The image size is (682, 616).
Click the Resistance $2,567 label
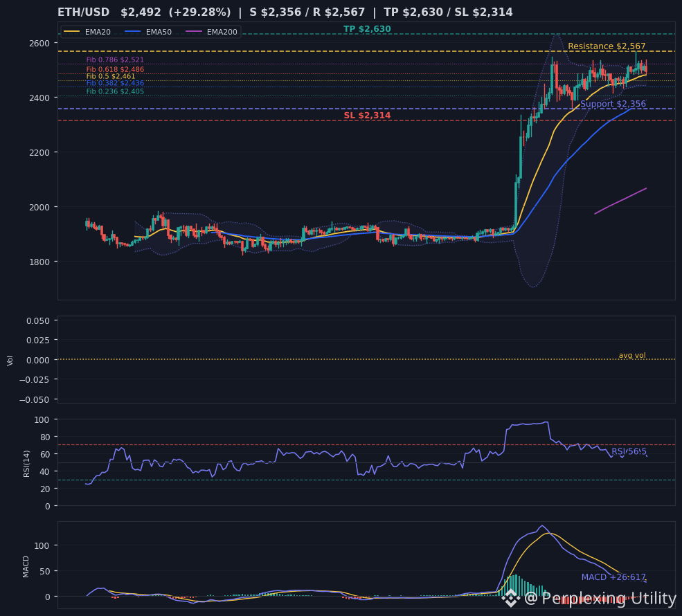[x=607, y=46]
